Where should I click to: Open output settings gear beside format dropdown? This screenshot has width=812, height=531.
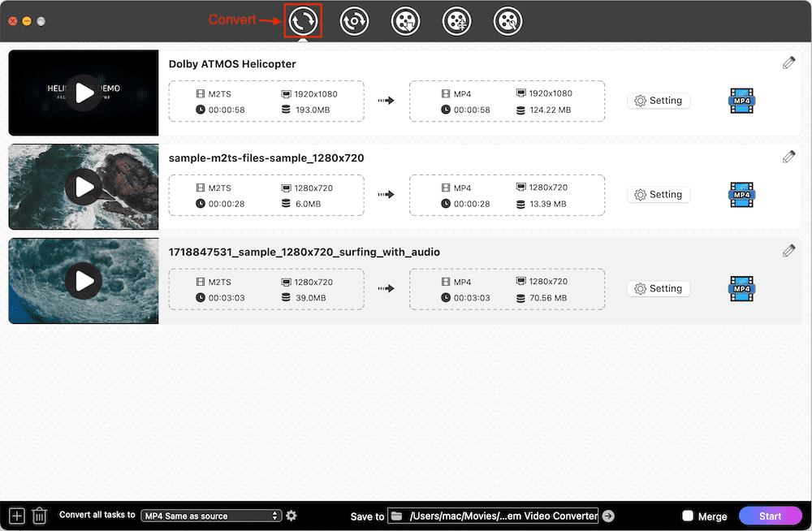pos(292,516)
